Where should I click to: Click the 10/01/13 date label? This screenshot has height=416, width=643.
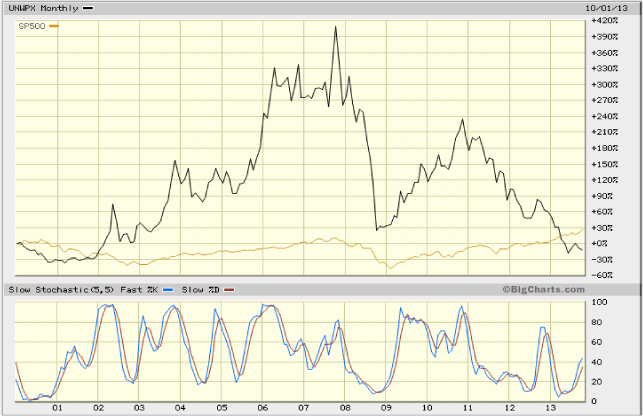click(x=611, y=7)
